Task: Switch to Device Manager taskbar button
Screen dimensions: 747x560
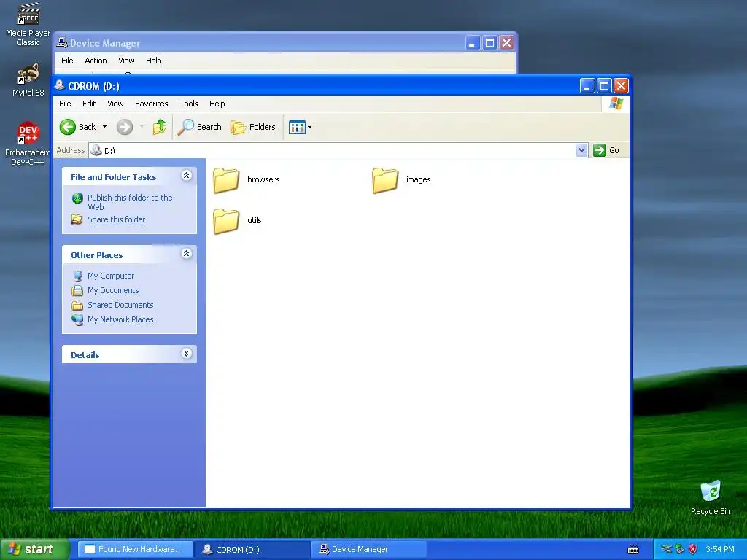Action: coord(369,550)
